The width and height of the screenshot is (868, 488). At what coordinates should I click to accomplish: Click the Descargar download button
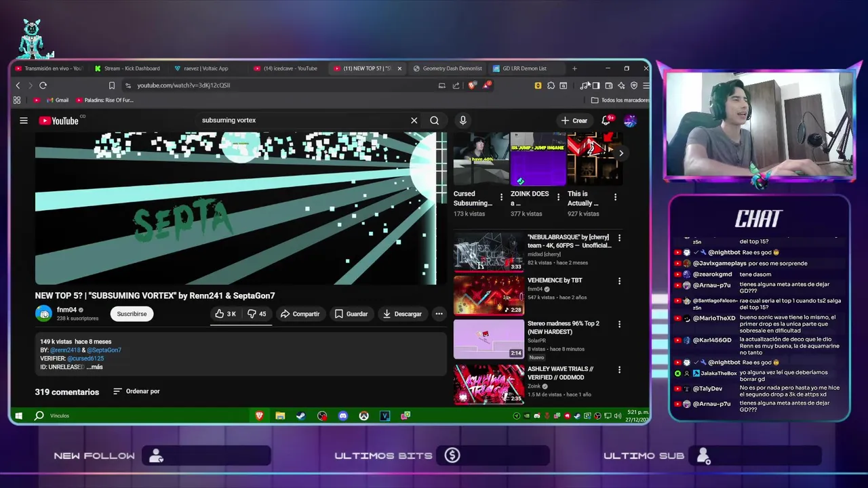[403, 314]
